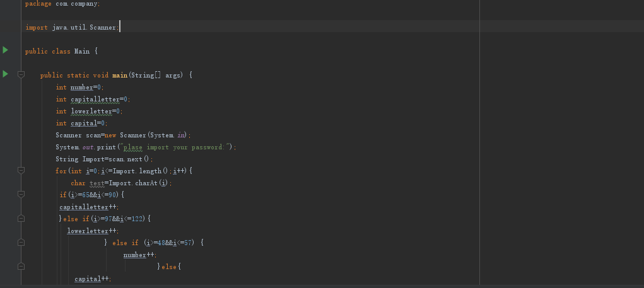The width and height of the screenshot is (644, 288).
Task: Fold the final else block marker
Action: pyautogui.click(x=21, y=266)
